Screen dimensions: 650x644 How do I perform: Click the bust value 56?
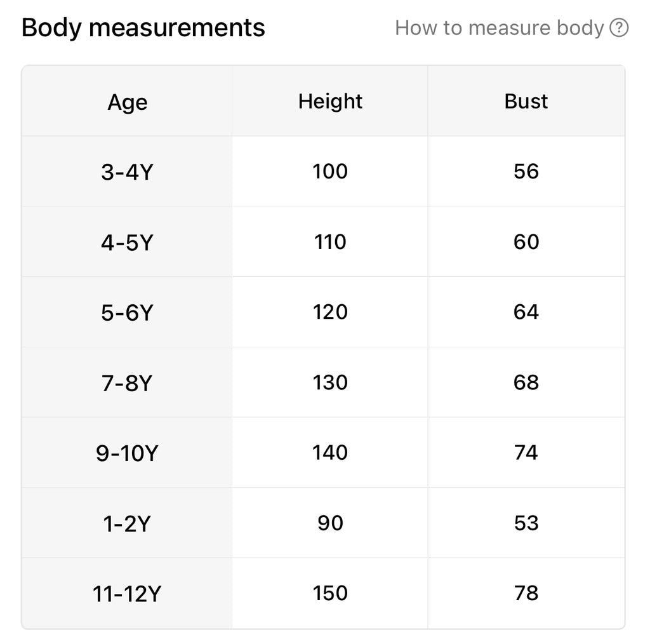tap(526, 171)
